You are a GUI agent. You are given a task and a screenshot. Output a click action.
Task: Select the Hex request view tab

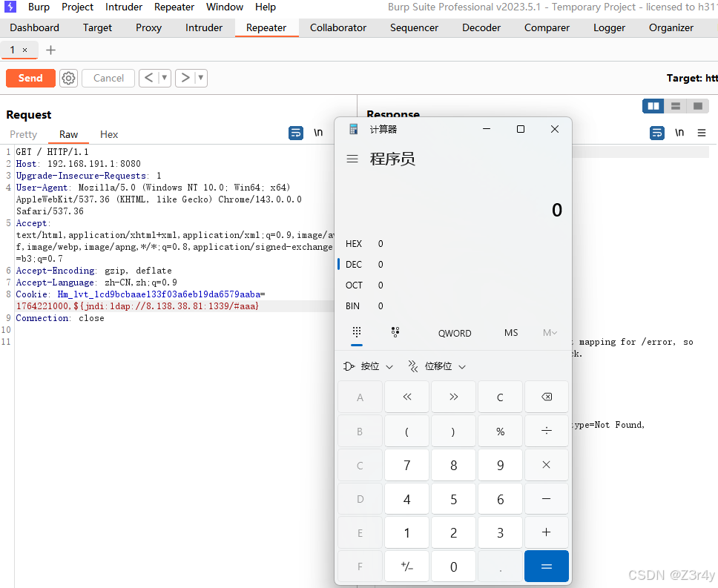pyautogui.click(x=109, y=134)
